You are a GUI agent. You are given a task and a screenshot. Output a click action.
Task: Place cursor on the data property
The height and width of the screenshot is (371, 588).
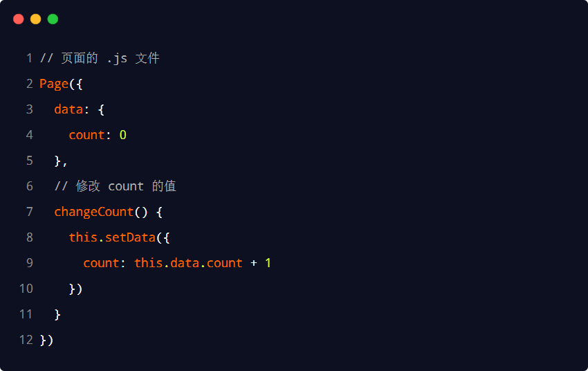pyautogui.click(x=68, y=109)
